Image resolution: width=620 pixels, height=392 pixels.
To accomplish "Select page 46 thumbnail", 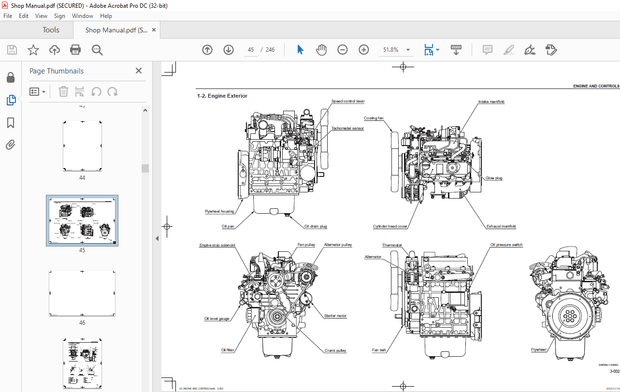I will [82, 294].
